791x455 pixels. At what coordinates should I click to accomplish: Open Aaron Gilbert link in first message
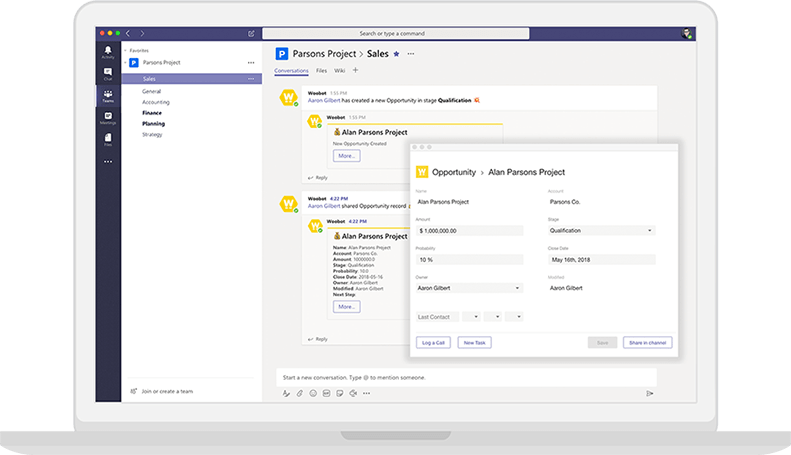324,100
